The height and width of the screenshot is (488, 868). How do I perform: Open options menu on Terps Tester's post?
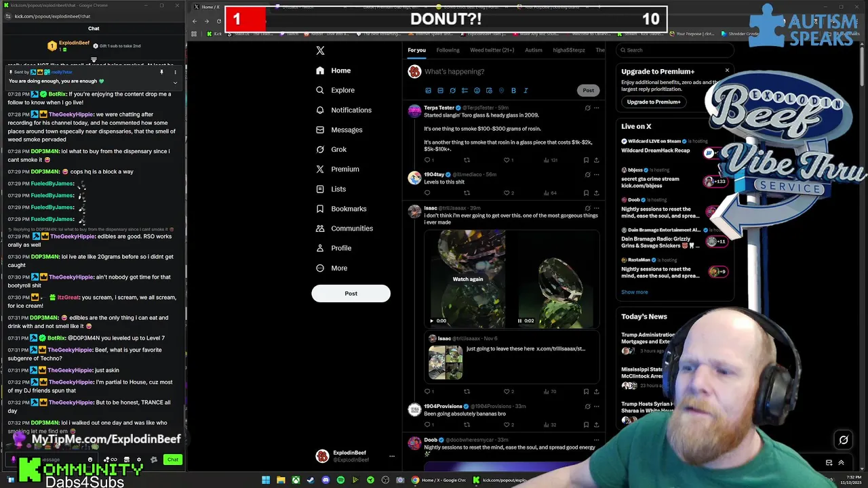596,108
